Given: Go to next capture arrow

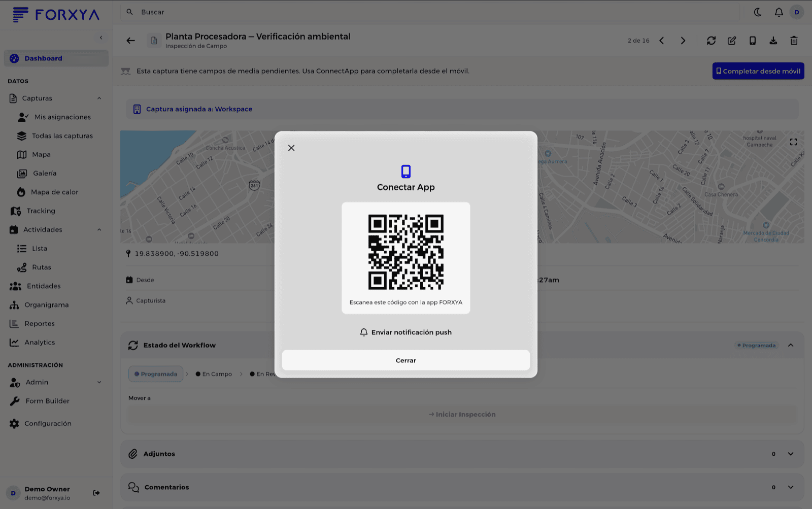Looking at the screenshot, I should [x=683, y=41].
